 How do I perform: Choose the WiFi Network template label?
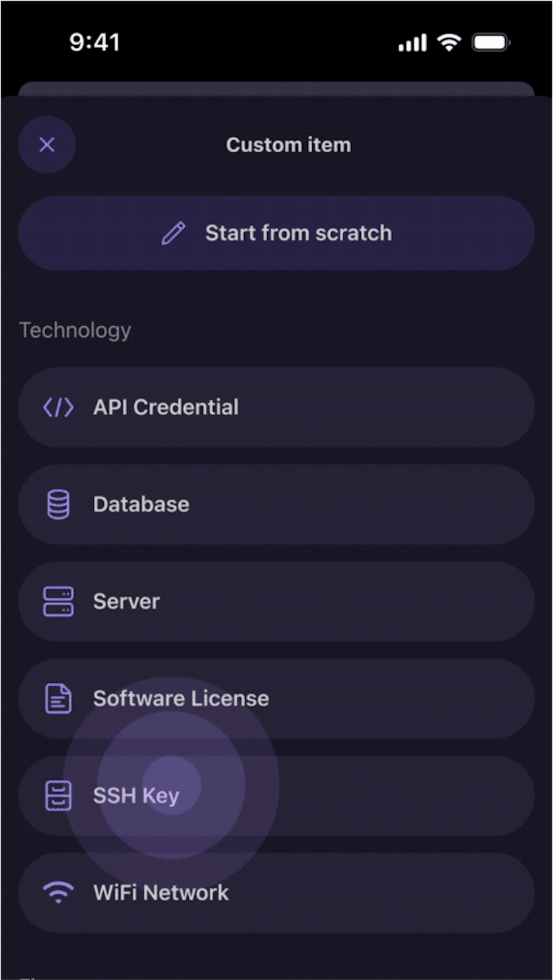click(161, 892)
